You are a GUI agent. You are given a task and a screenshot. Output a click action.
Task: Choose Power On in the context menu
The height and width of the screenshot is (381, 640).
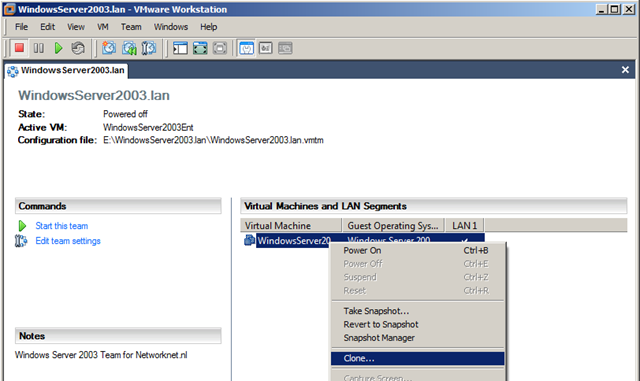click(x=418, y=250)
